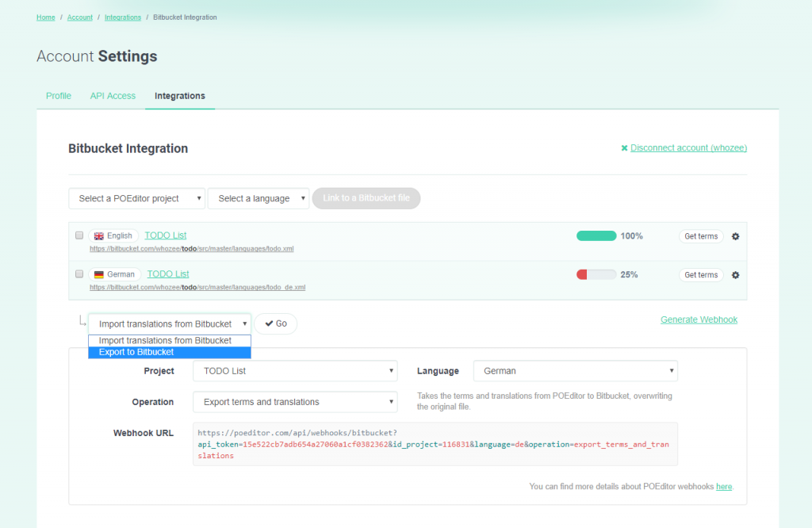This screenshot has height=528, width=812.
Task: Check the checkbox on the German TODO List row
Action: 79,274
